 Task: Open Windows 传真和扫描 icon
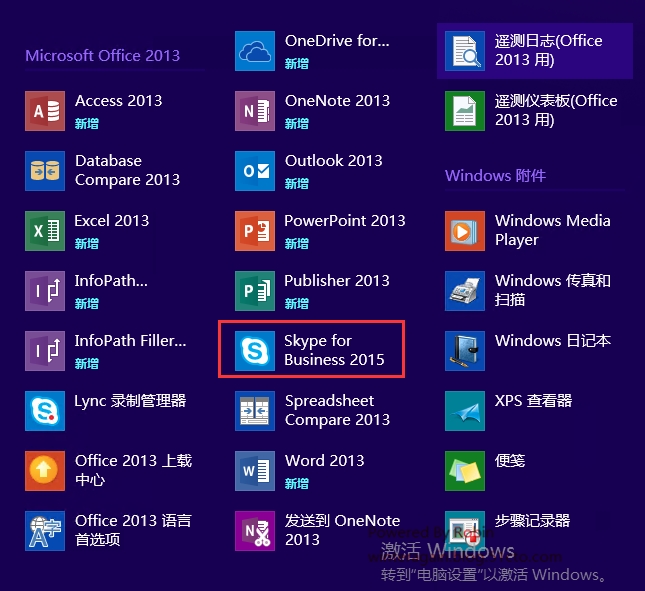coord(465,291)
